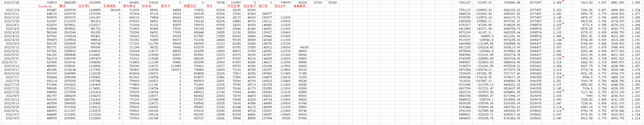The height and width of the screenshot is (125, 644).
Task: Select the cell containing 737916
Action: coord(132,118)
